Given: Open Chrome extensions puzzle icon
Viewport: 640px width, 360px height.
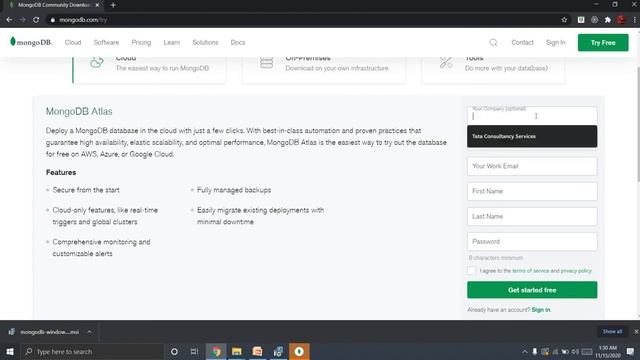Looking at the screenshot, I should click(x=607, y=20).
